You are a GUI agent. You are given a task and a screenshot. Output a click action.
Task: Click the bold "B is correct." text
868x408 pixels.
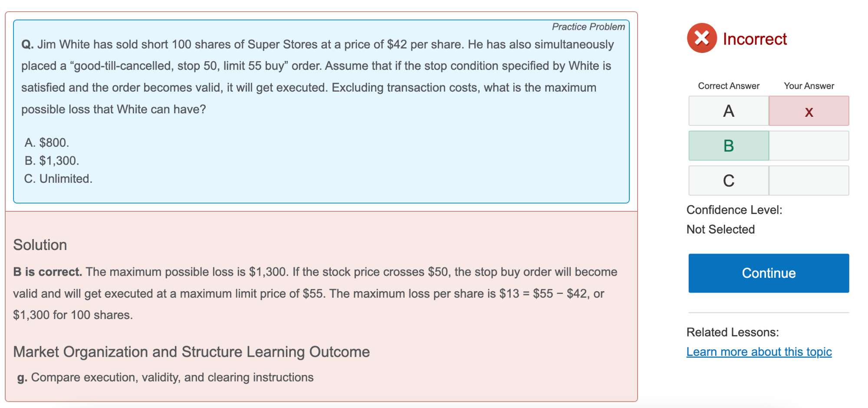click(x=47, y=272)
